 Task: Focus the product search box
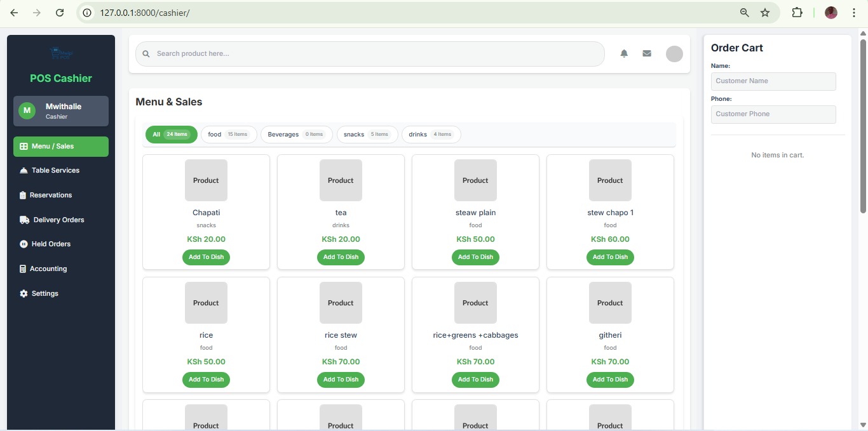tap(375, 54)
